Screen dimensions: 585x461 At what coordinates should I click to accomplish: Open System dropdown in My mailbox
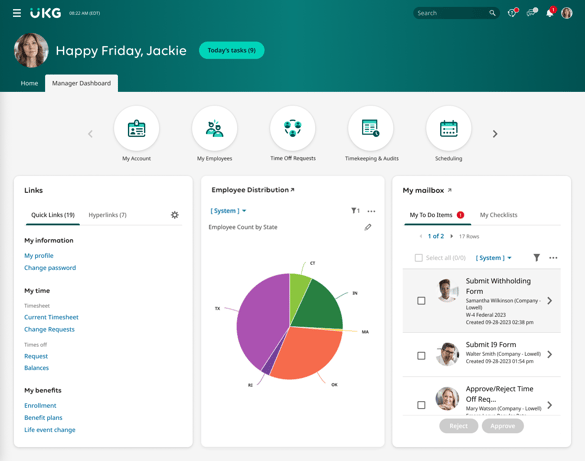pos(493,258)
